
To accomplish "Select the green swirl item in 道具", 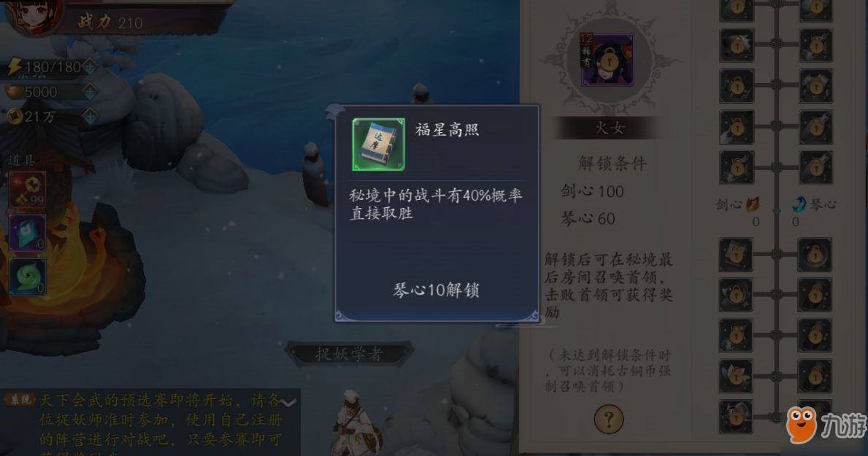I will pyautogui.click(x=27, y=276).
